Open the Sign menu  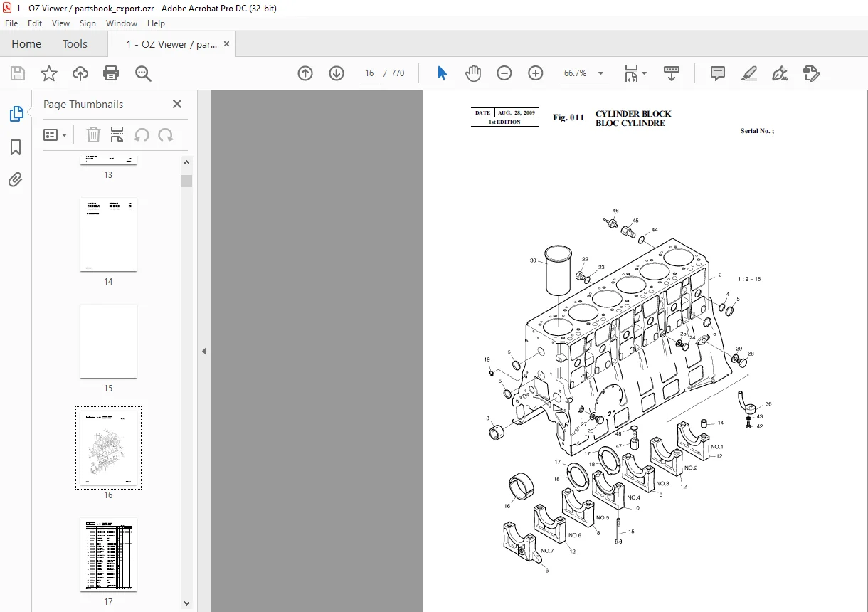point(88,23)
